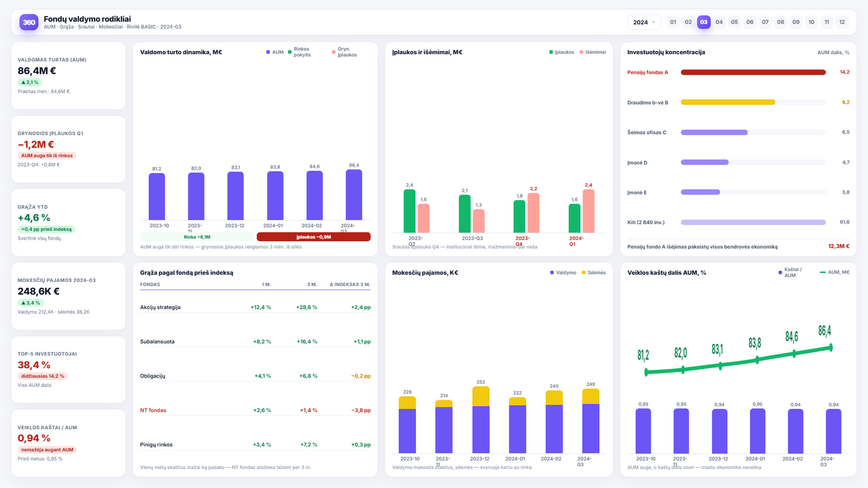This screenshot has width=868, height=488.
Task: Click the 2023-10 AUM bar labeled 81,2
Action: [x=157, y=197]
